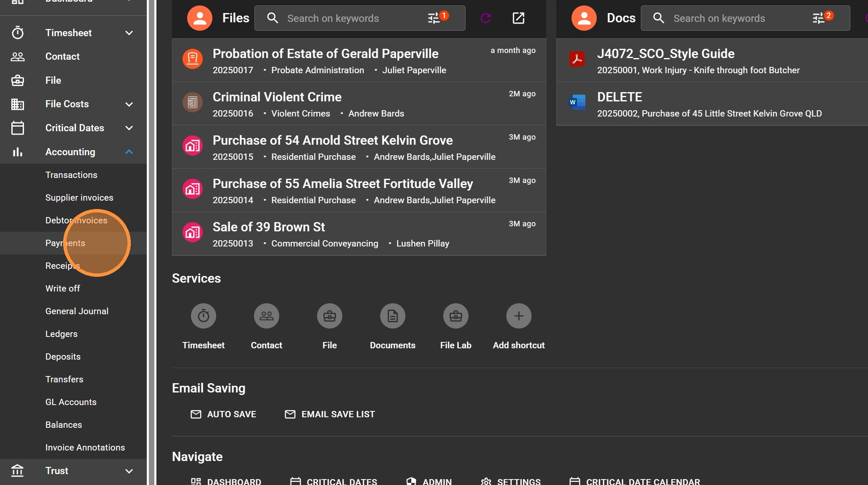Click the Files filter options icon
The width and height of the screenshot is (868, 485).
(434, 18)
